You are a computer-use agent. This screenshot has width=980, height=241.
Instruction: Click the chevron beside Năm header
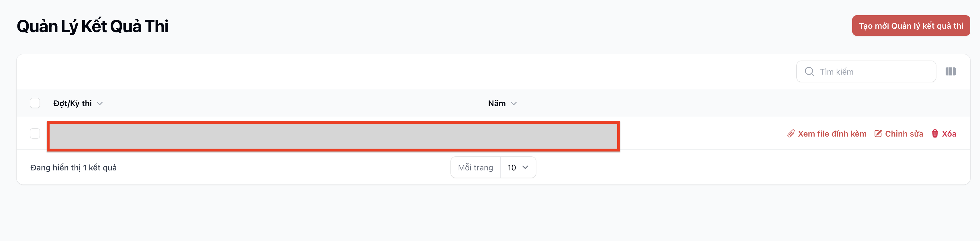click(x=513, y=104)
